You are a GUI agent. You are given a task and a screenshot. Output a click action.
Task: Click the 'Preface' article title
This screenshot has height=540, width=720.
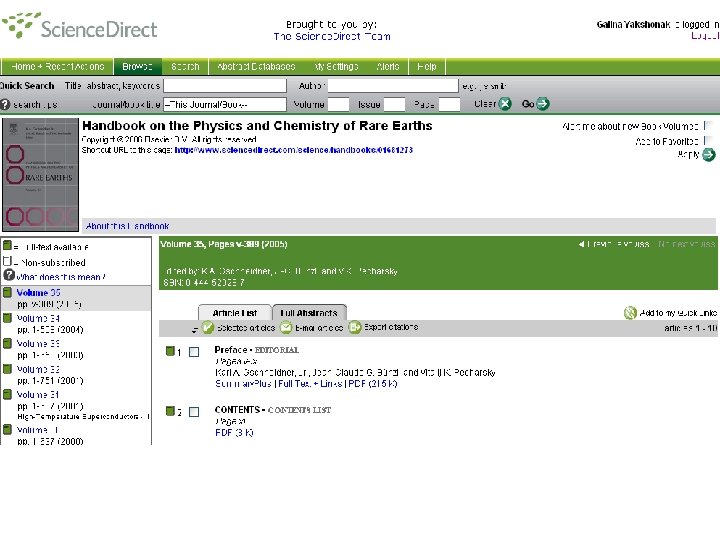(x=231, y=349)
